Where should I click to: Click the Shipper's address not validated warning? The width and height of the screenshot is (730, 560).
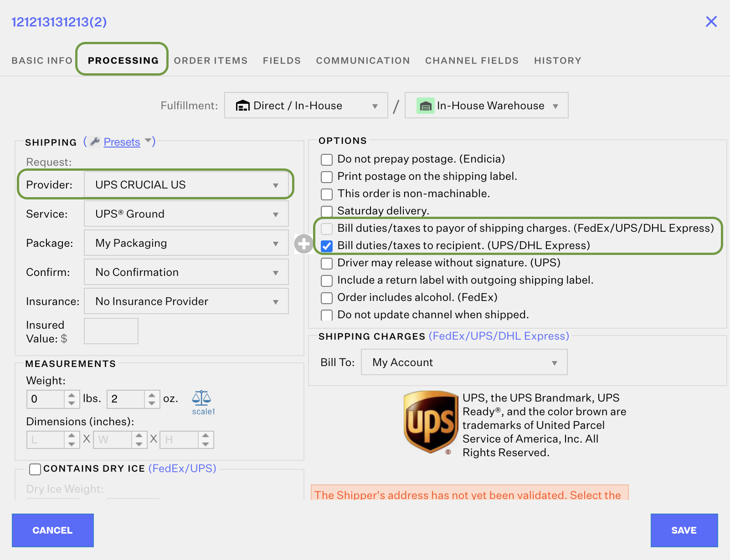point(469,493)
